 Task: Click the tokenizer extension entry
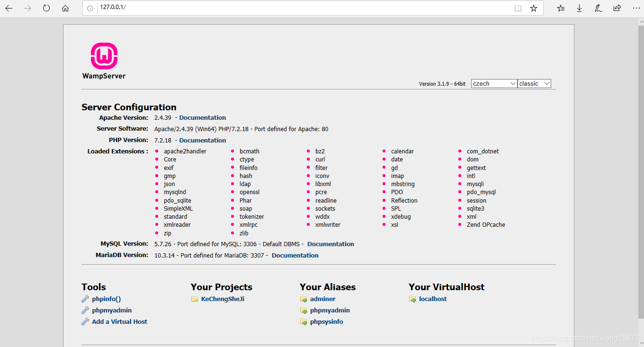coord(252,216)
